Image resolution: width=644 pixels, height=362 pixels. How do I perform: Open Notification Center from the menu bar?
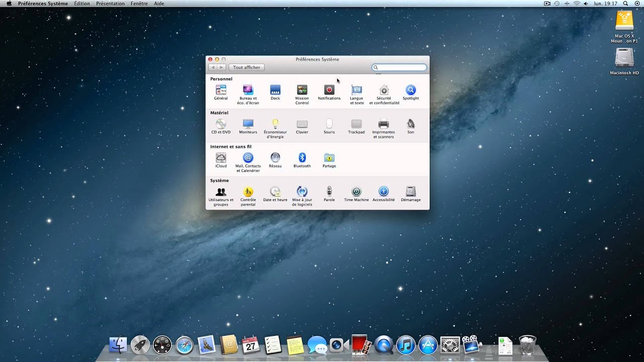637,4
